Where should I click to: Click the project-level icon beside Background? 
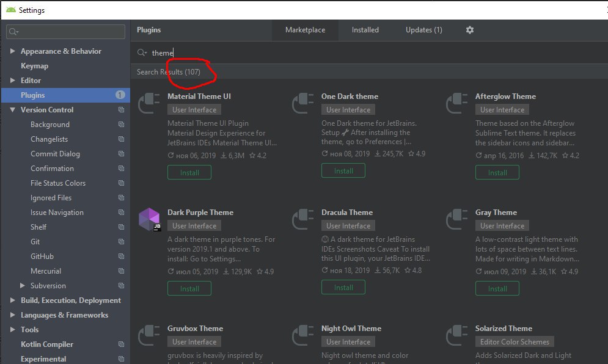[x=122, y=125]
